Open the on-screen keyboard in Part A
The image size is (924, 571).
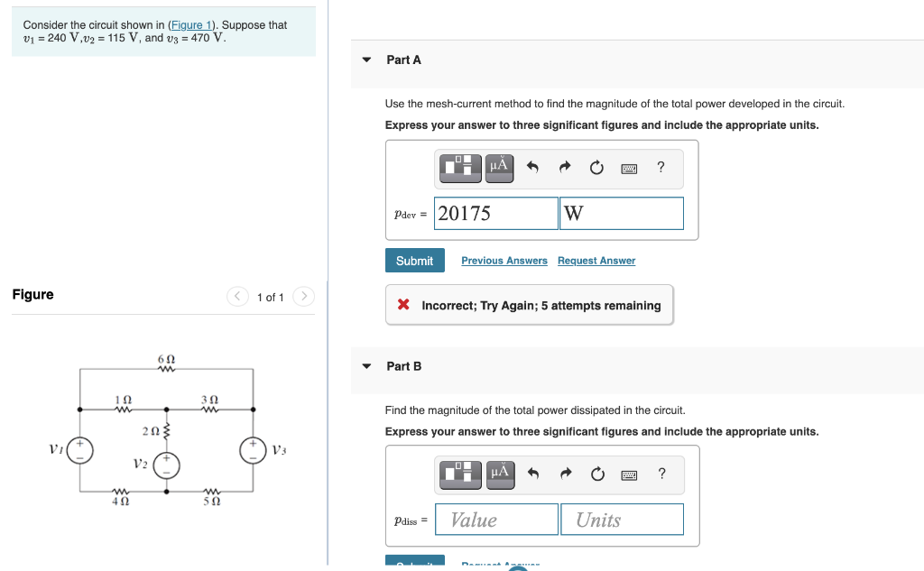[628, 168]
